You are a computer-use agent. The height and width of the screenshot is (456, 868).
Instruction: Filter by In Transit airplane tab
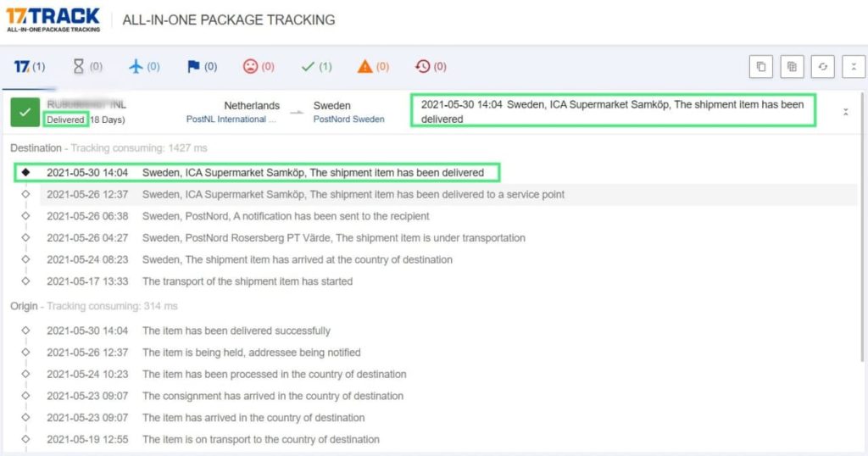[x=144, y=66]
